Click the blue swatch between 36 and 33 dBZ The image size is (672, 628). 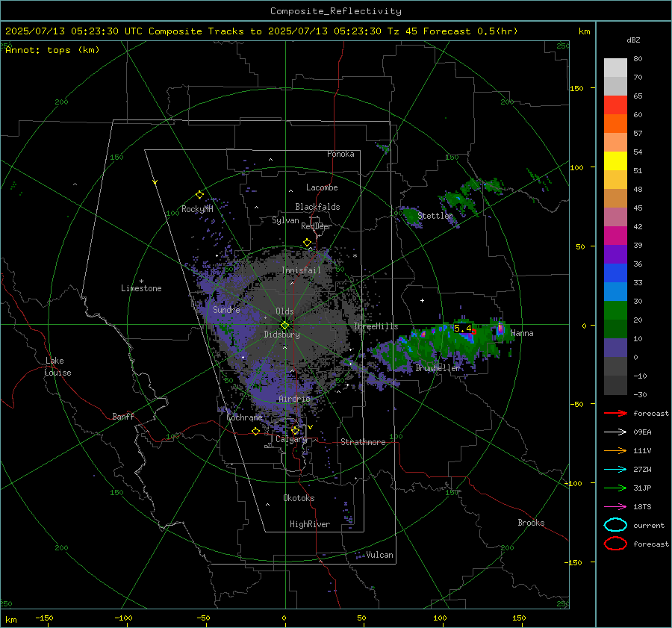click(615, 273)
